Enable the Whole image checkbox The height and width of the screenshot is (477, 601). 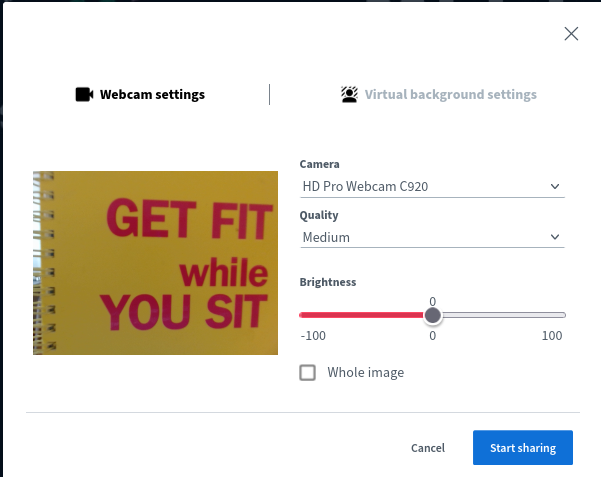[308, 373]
